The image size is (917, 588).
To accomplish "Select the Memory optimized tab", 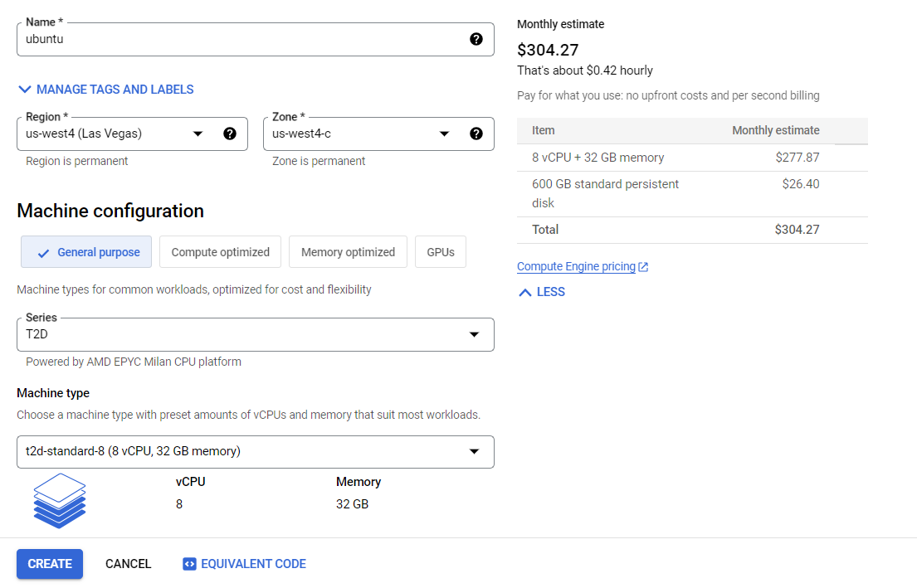I will coord(348,252).
